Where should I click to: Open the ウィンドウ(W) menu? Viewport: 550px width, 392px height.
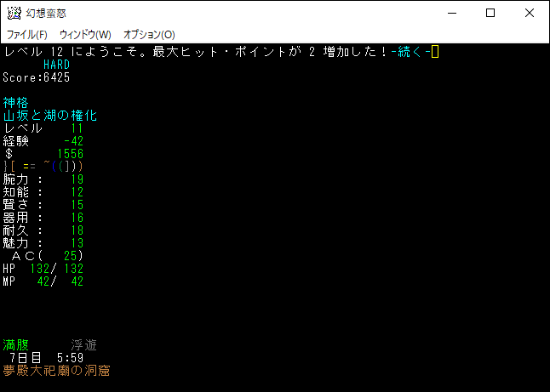click(85, 34)
